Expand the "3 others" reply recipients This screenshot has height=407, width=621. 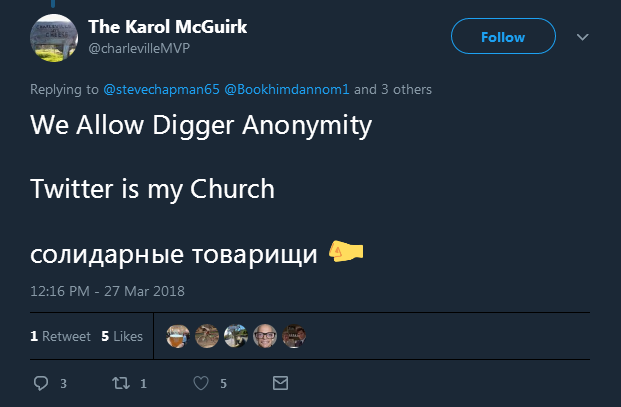(x=405, y=90)
